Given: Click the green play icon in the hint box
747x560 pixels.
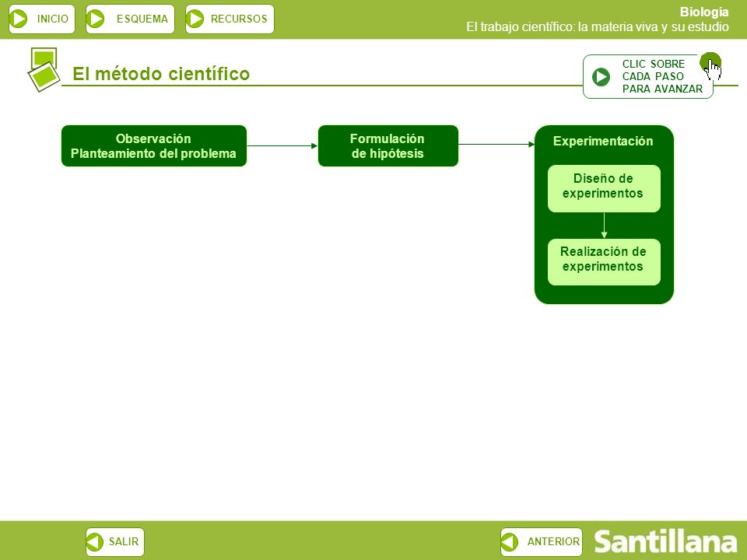Looking at the screenshot, I should click(601, 77).
